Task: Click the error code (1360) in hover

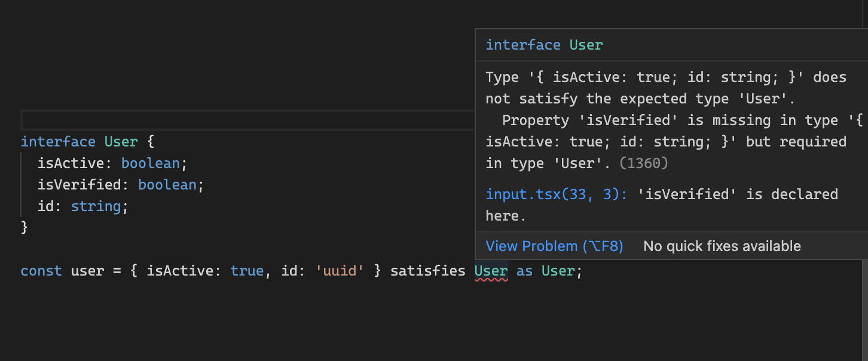Action: pyautogui.click(x=643, y=163)
